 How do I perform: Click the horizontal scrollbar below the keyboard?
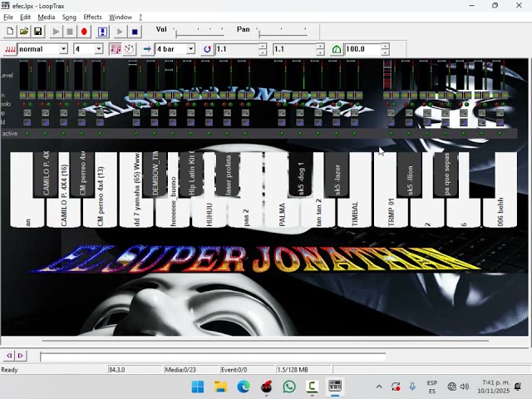[x=265, y=340]
